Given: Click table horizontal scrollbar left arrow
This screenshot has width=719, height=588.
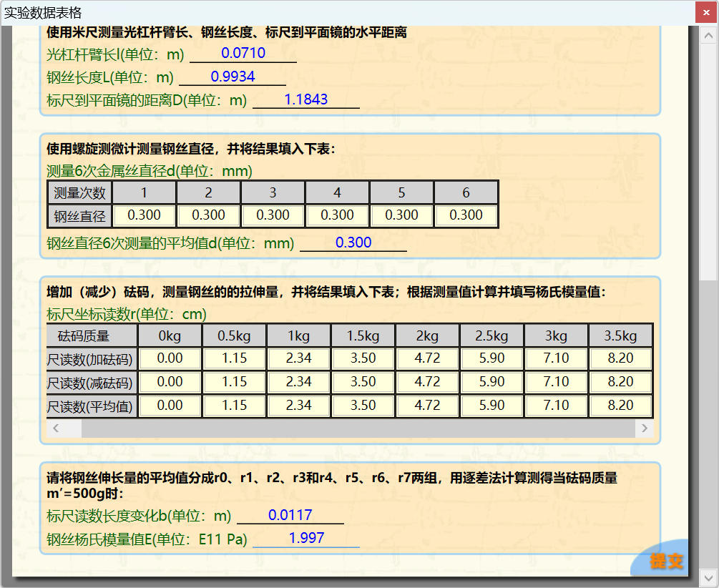Looking at the screenshot, I should pos(57,428).
